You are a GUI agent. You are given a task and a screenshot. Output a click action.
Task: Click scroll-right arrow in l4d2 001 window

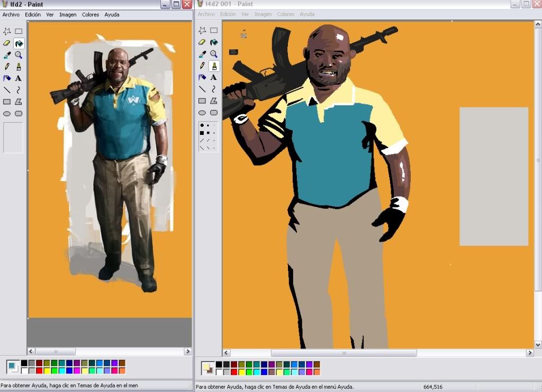530,353
